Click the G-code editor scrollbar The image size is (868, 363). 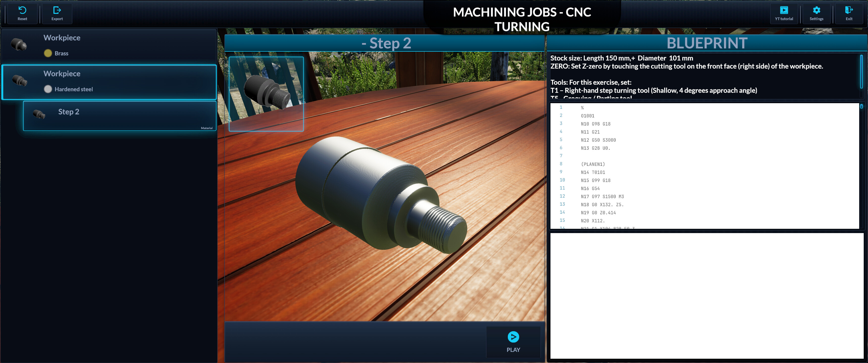tap(861, 106)
